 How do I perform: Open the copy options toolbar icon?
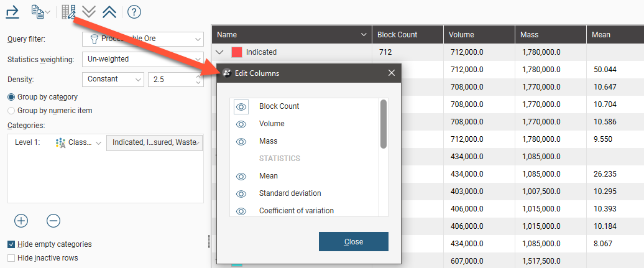tap(40, 11)
